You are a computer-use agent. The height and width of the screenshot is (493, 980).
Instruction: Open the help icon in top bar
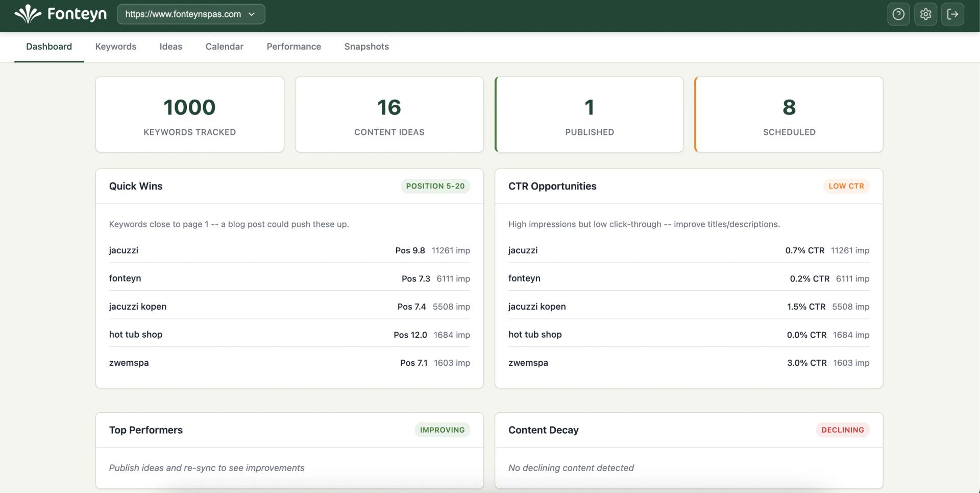(x=898, y=14)
